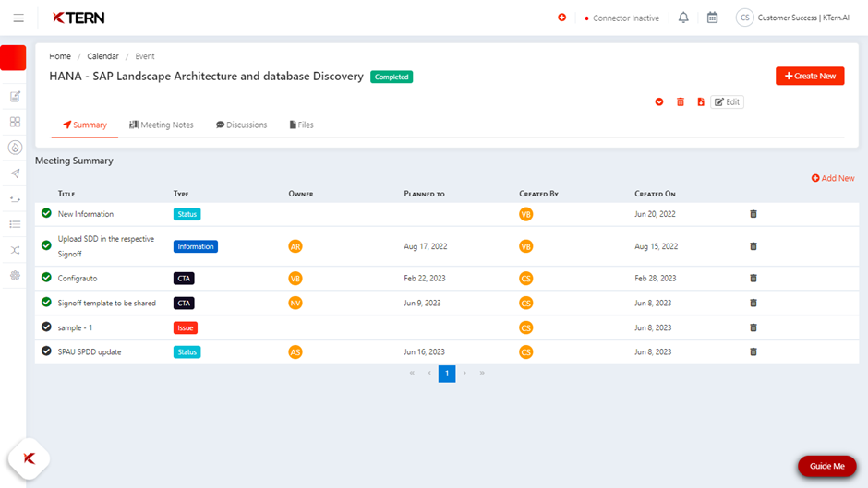
Task: Select page 1 in pagination
Action: coord(447,374)
